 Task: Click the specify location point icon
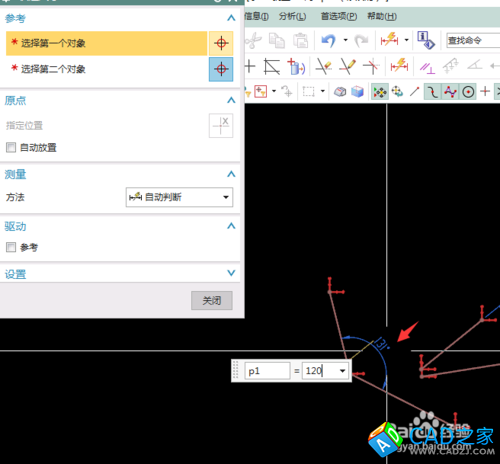(221, 125)
